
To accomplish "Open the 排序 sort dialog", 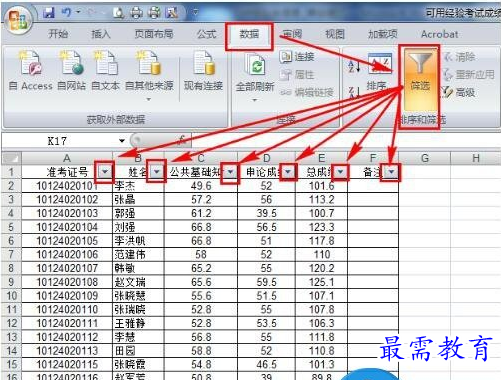I will click(x=379, y=72).
